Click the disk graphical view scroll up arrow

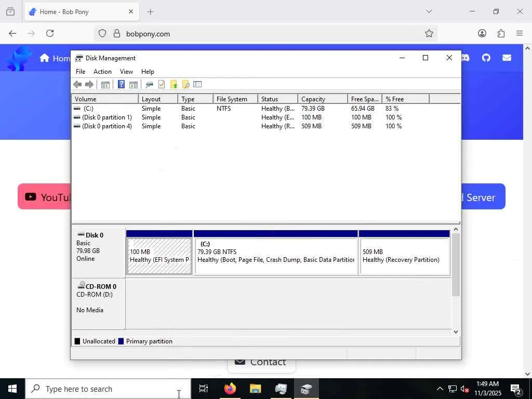click(x=456, y=230)
